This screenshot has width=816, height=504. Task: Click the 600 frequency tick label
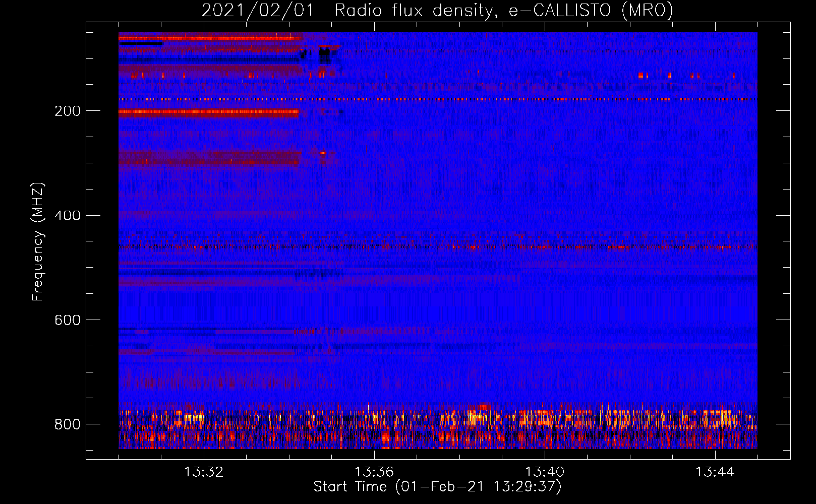click(x=67, y=321)
